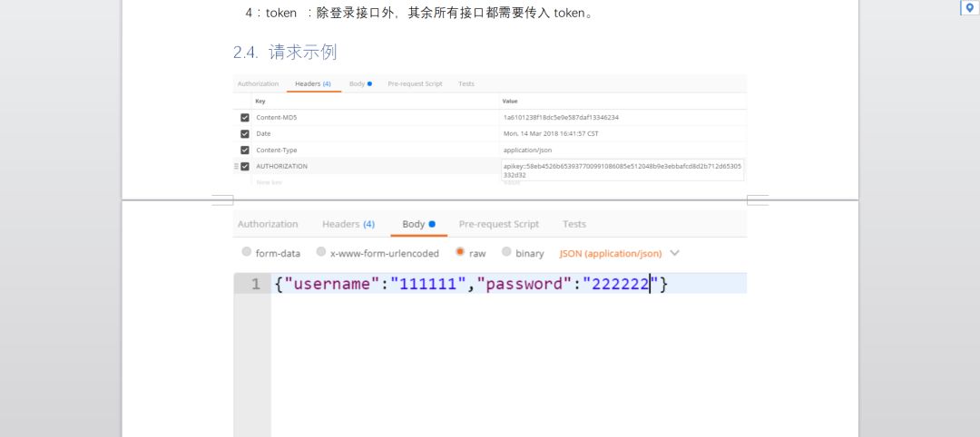The width and height of the screenshot is (980, 437).
Task: Uncheck the Content-Type header checkbox
Action: pyautogui.click(x=244, y=151)
